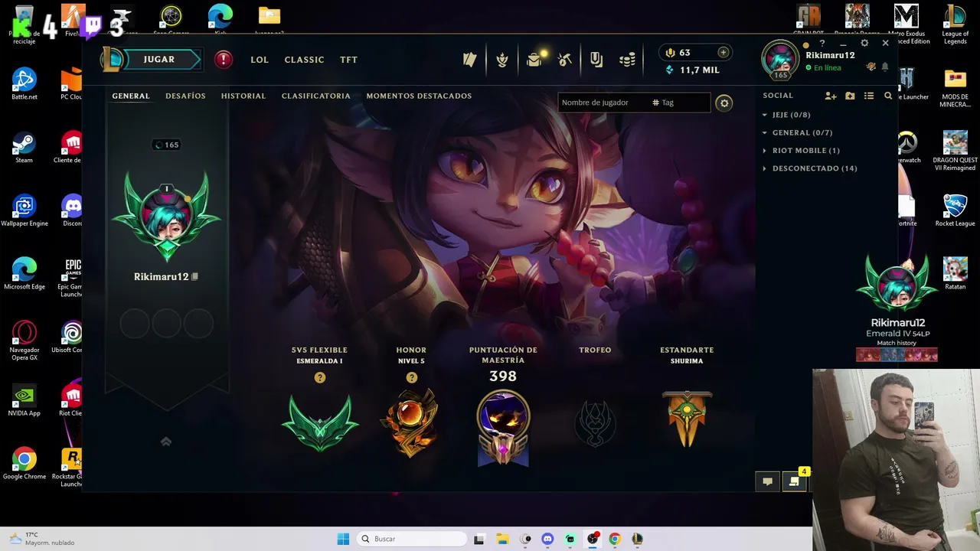Click the Honor help question mark
Viewport: 980px width, 551px height.
coord(412,378)
